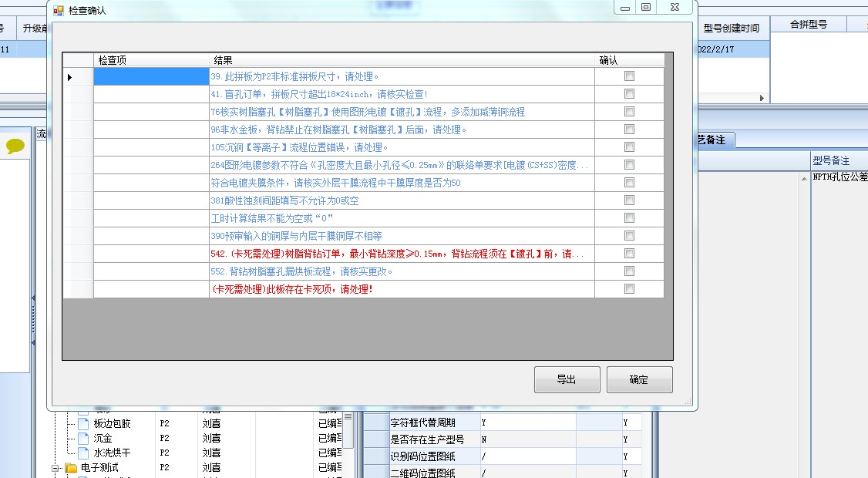Select 沉金 tree item in background window

coord(103,438)
